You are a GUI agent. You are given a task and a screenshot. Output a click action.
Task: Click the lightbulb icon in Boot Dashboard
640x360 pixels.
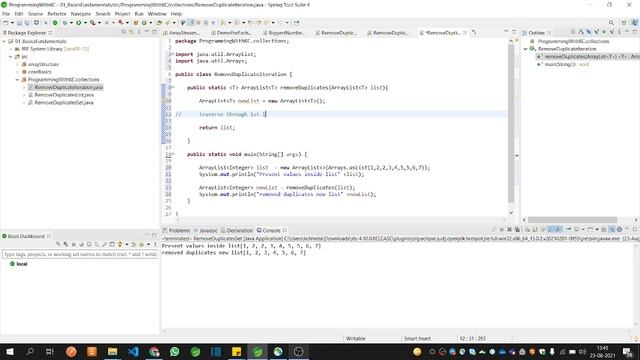pyautogui.click(x=120, y=244)
